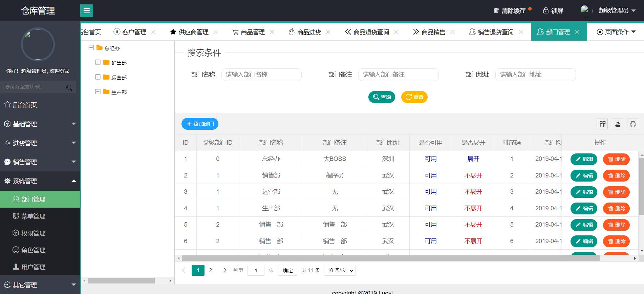The width and height of the screenshot is (644, 294).
Task: Collapse the 总经办 tree node
Action: (x=91, y=48)
